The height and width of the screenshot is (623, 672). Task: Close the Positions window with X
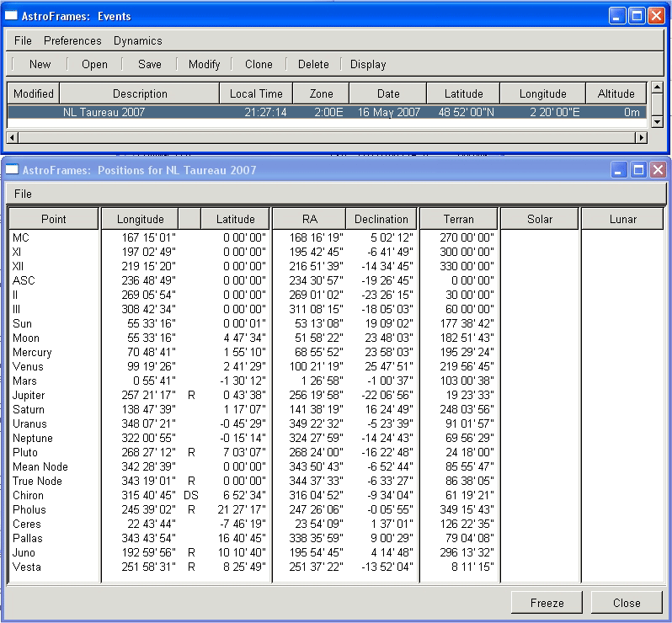click(658, 170)
